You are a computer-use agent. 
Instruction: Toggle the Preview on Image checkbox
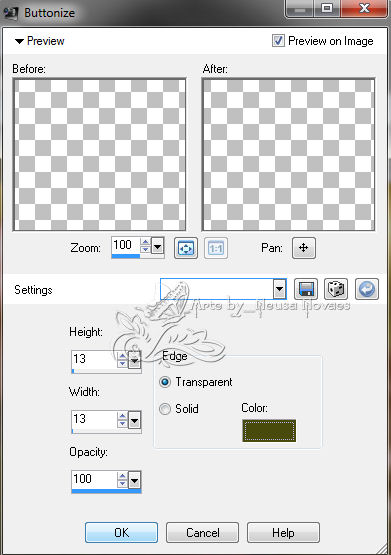[278, 41]
